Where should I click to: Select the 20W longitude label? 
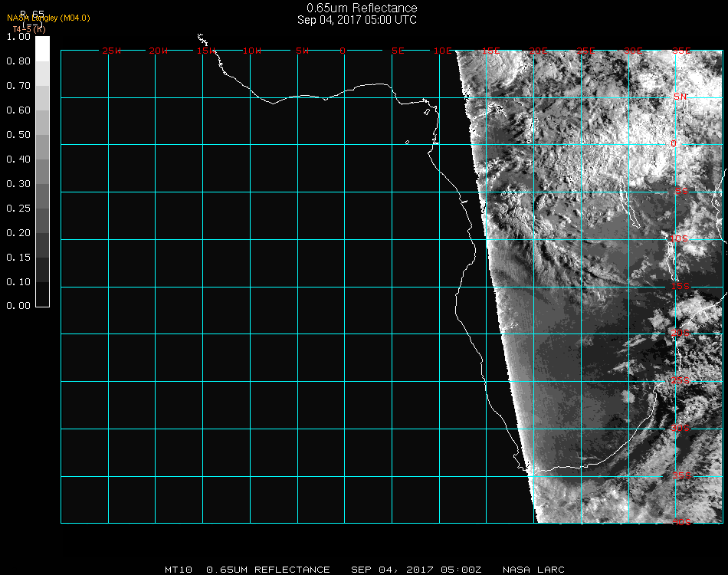[x=159, y=51]
